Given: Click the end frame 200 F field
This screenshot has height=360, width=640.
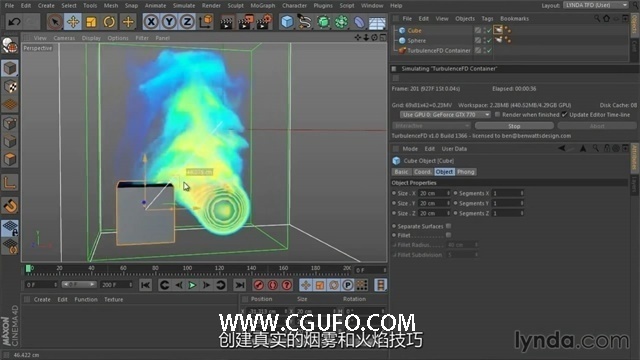Looking at the screenshot, I should coord(117,284).
